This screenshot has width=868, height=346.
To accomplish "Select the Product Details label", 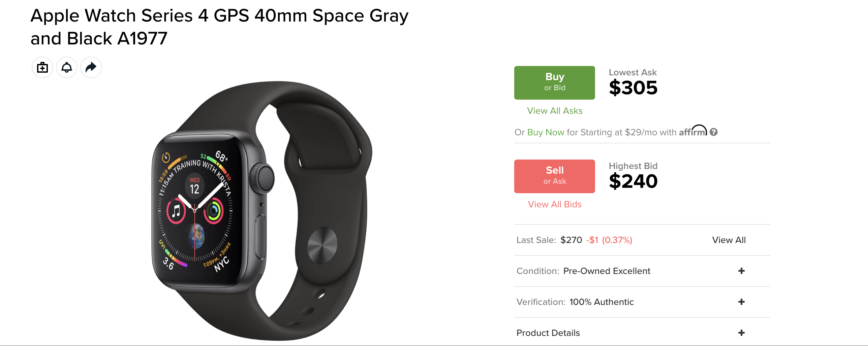I will tap(548, 333).
